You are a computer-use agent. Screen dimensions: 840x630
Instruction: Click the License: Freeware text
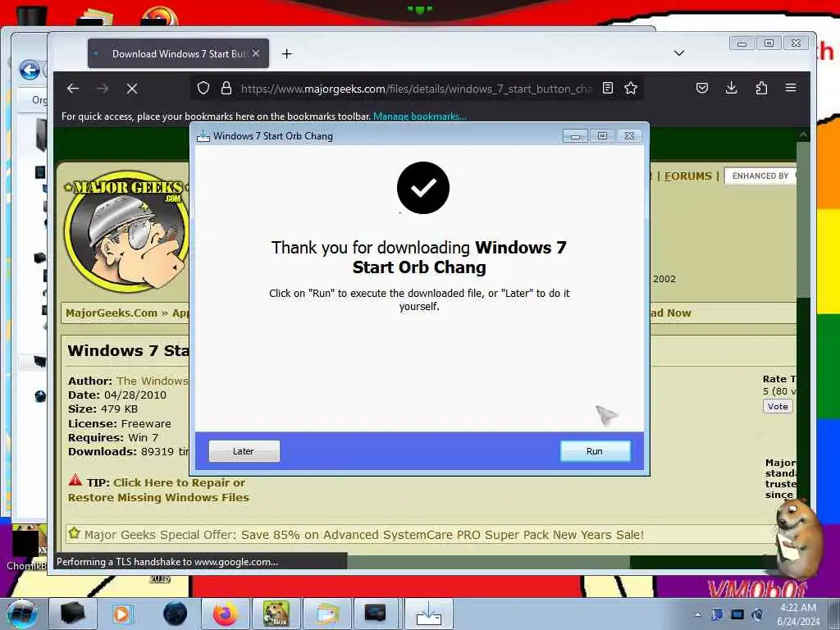(120, 423)
